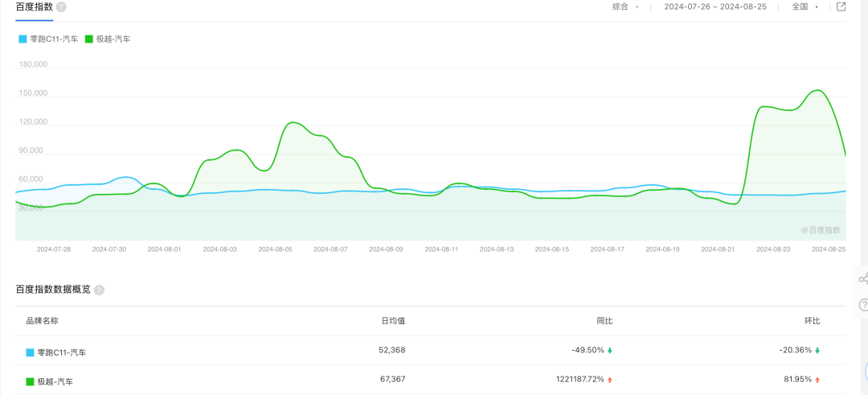Click green down arrow beside -20.36%
The image size is (868, 395).
point(817,350)
